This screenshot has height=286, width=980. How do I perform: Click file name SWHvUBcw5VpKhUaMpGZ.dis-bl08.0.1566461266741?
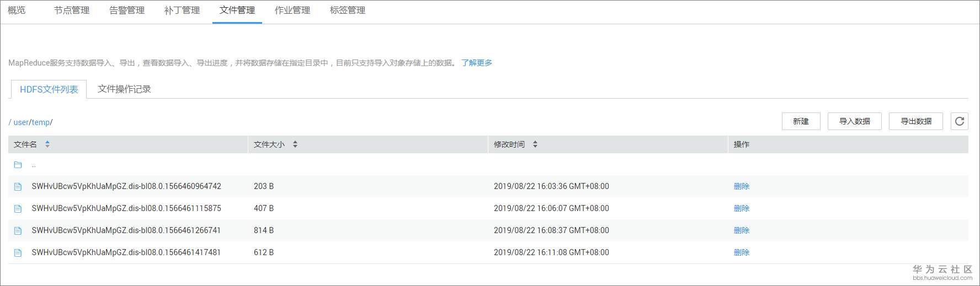coord(126,230)
